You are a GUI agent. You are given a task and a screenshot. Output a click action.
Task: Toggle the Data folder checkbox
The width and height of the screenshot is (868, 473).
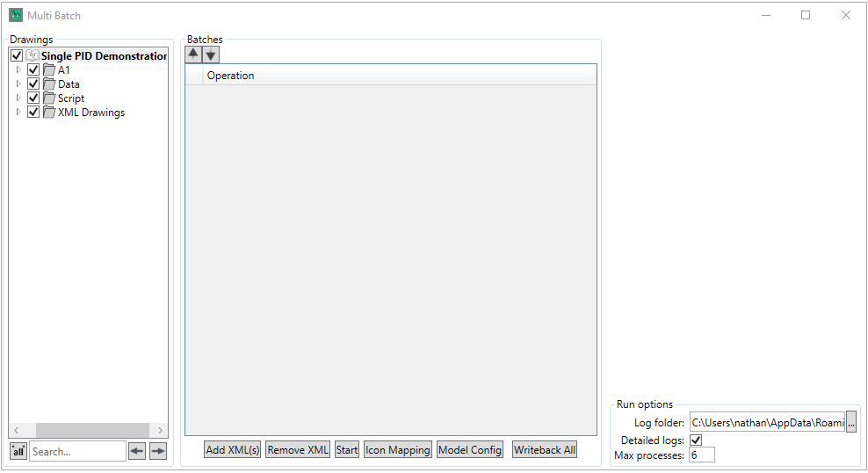[x=33, y=84]
